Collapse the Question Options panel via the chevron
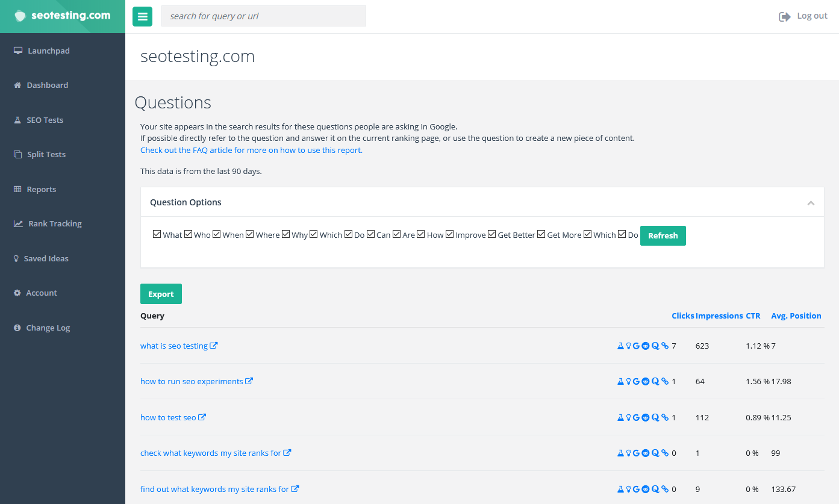839x504 pixels. click(811, 203)
